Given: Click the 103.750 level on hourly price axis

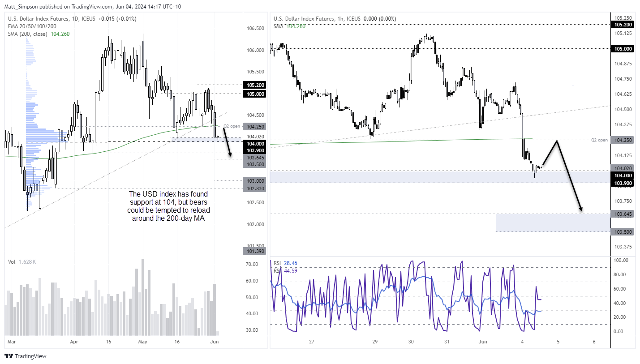Looking at the screenshot, I should click(623, 201).
